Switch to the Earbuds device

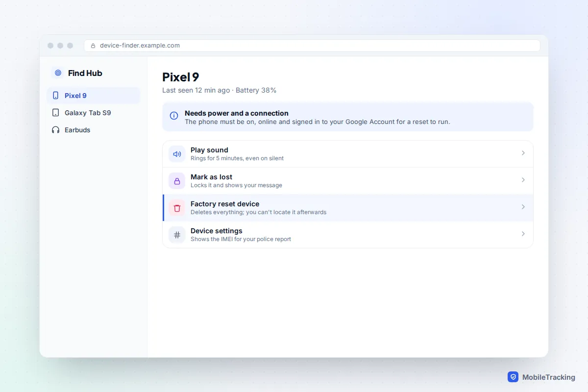coord(93,130)
